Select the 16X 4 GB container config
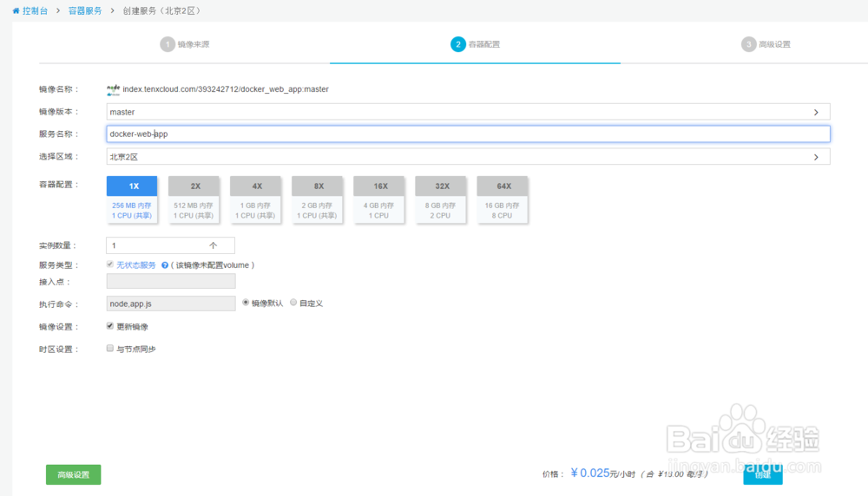868x496 pixels. (378, 199)
